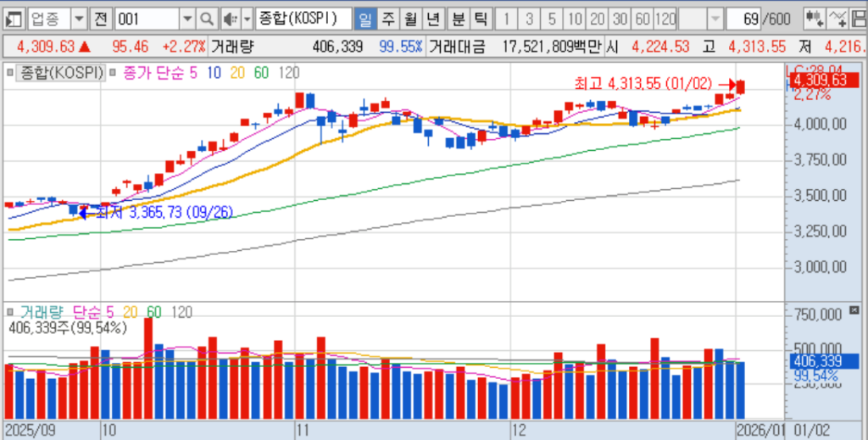Switch chart to monthly (월) period
Screen dimensions: 868x440
pos(411,19)
